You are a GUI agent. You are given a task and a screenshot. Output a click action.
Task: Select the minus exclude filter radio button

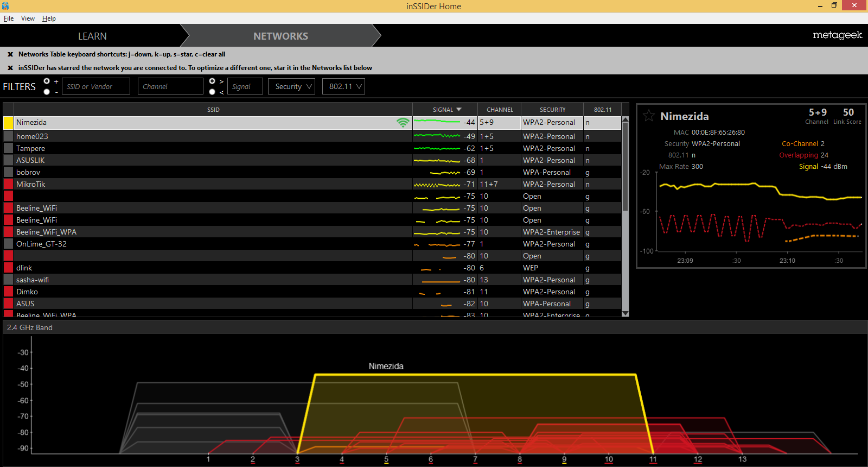47,92
